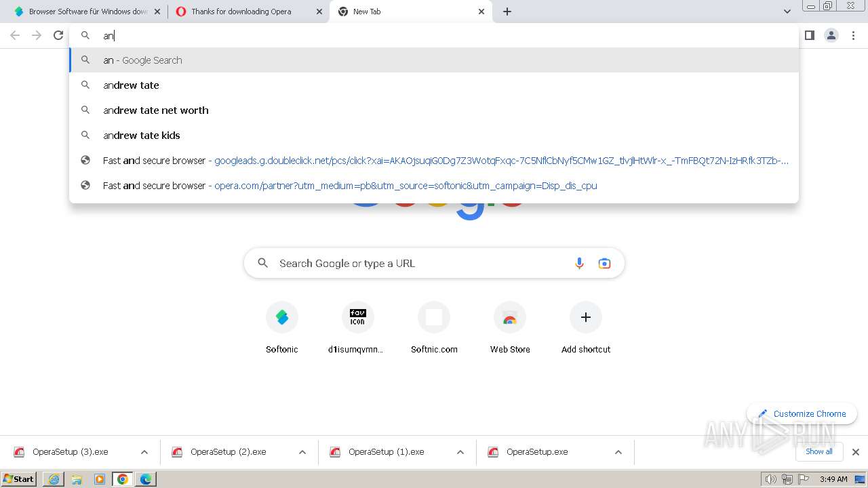Screen dimensions: 868x488
Task: Close the New Tab tab
Action: (x=481, y=12)
